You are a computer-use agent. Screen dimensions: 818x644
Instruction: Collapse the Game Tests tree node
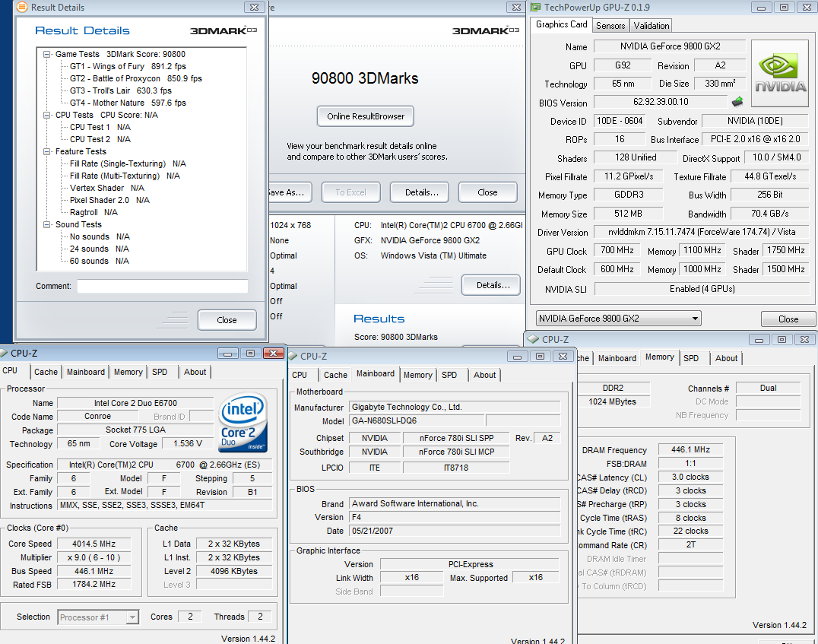click(47, 54)
